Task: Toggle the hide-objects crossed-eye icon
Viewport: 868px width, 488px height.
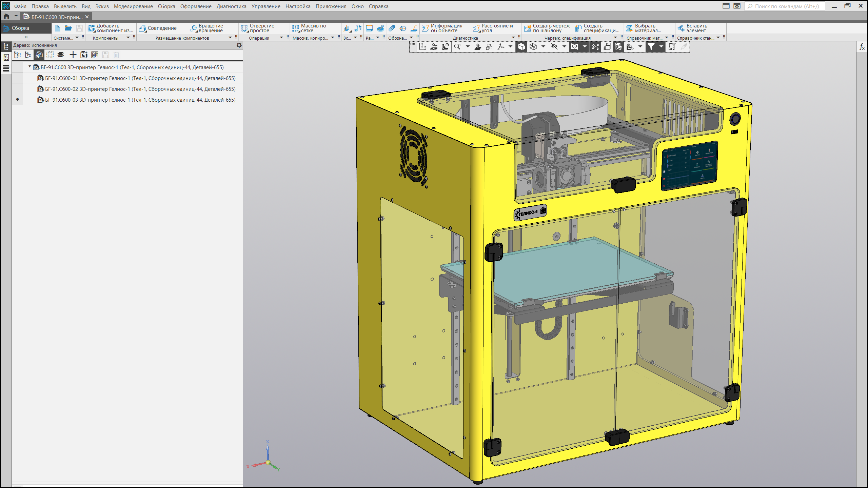Action: (x=554, y=47)
